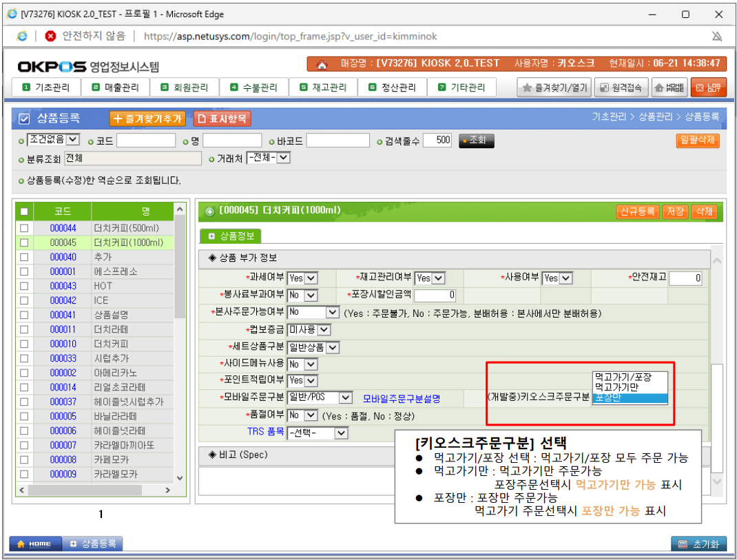This screenshot has width=737, height=560.
Task: Click the insecure site warning icon
Action: pyautogui.click(x=50, y=36)
